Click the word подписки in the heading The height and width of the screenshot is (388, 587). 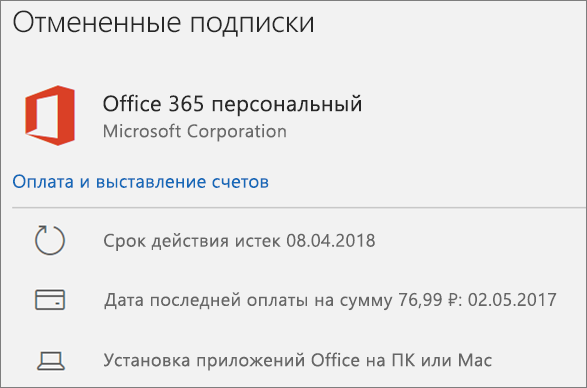[252, 24]
